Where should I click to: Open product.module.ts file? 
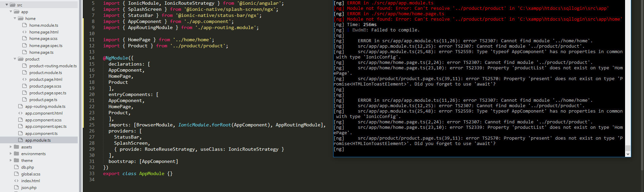46,73
